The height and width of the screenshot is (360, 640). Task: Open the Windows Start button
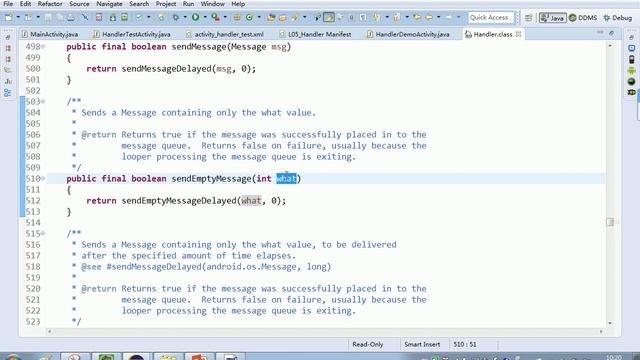13,357
